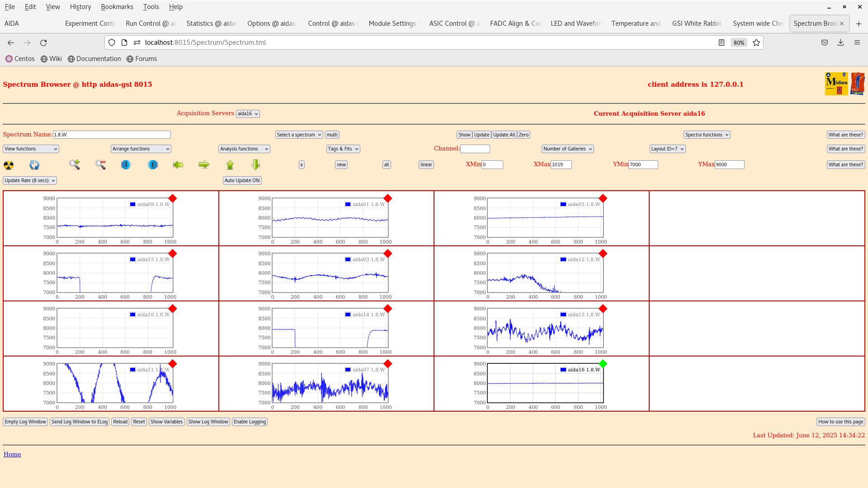Click the green up arrow icon

[230, 165]
